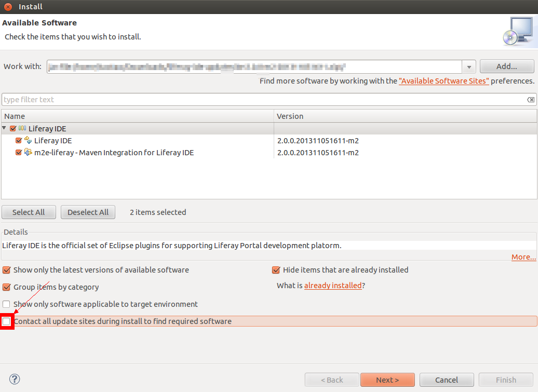This screenshot has height=392, width=538.
Task: Click the Next button
Action: (x=387, y=380)
